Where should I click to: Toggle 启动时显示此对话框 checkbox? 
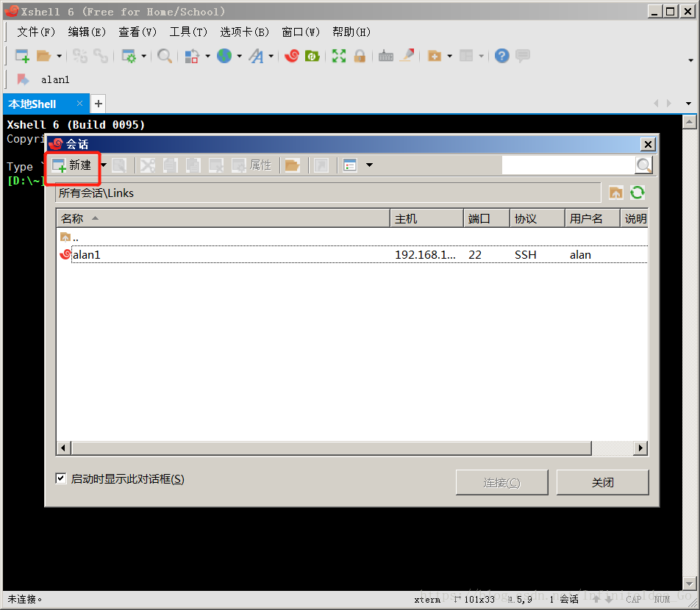tap(61, 478)
